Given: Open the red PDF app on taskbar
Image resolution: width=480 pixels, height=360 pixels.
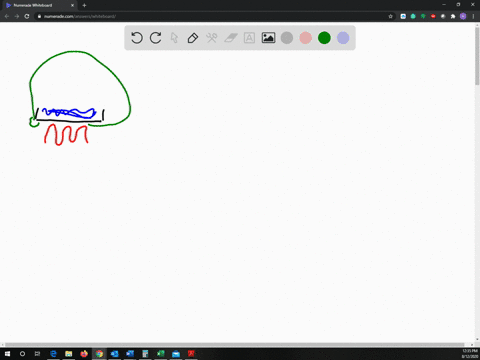Looking at the screenshot, I should 191,354.
